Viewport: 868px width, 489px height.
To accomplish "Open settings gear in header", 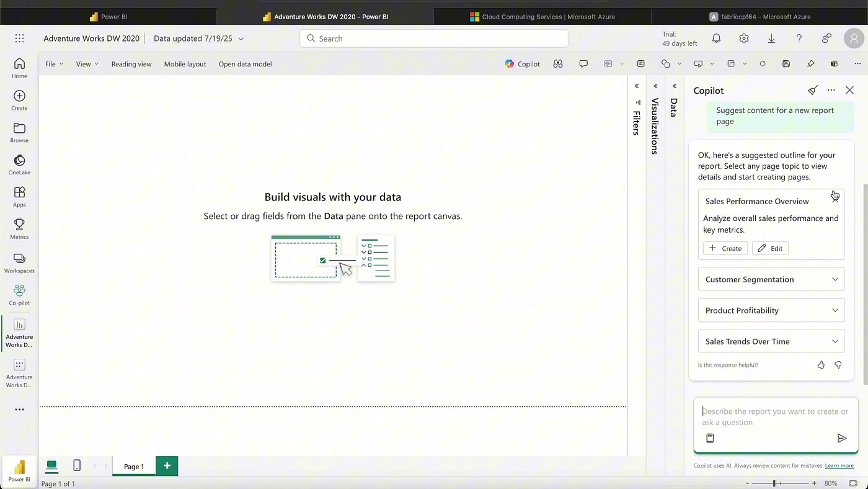I will click(x=743, y=38).
